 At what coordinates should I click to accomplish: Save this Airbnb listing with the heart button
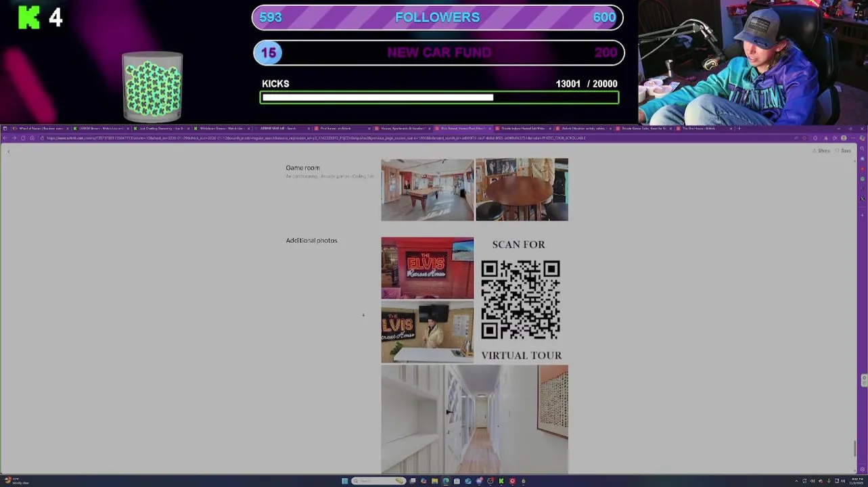[x=843, y=151]
